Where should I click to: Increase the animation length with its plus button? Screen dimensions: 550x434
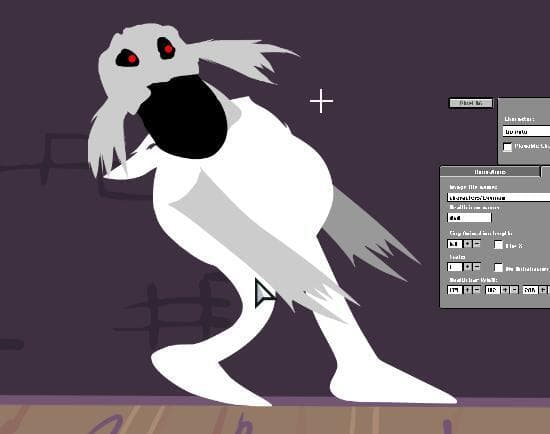[x=468, y=244]
